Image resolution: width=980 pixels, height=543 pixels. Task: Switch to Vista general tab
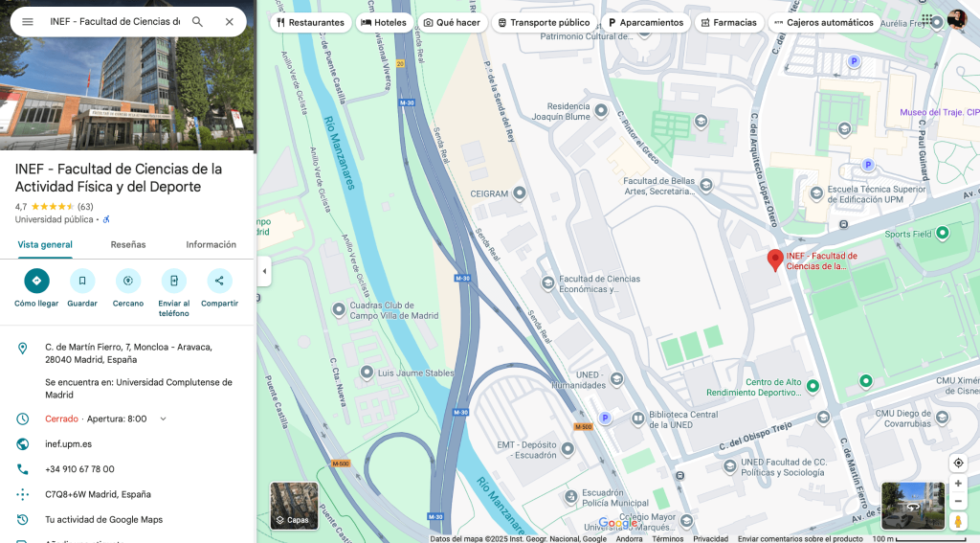pyautogui.click(x=45, y=244)
